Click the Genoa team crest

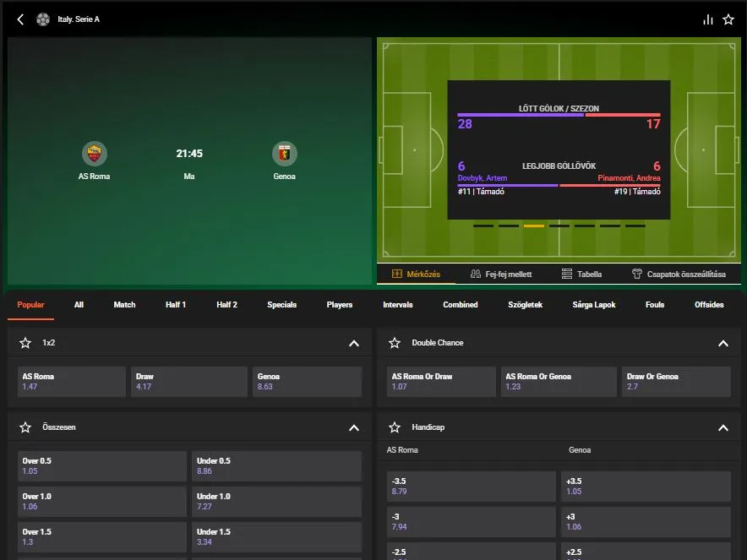[x=284, y=154]
